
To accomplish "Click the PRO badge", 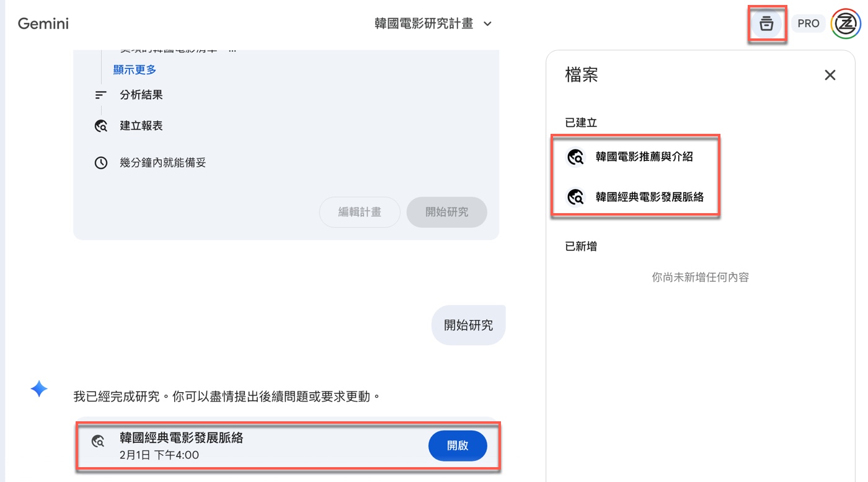I will (x=808, y=23).
